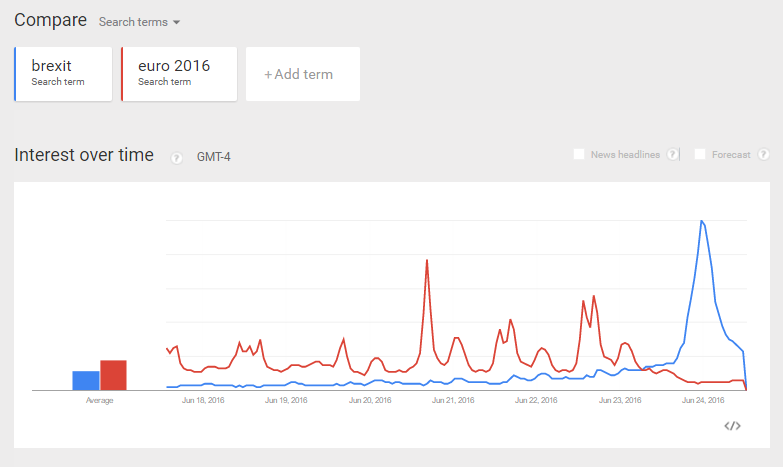783x467 pixels.
Task: Click the Forecast help question mark
Action: point(763,154)
